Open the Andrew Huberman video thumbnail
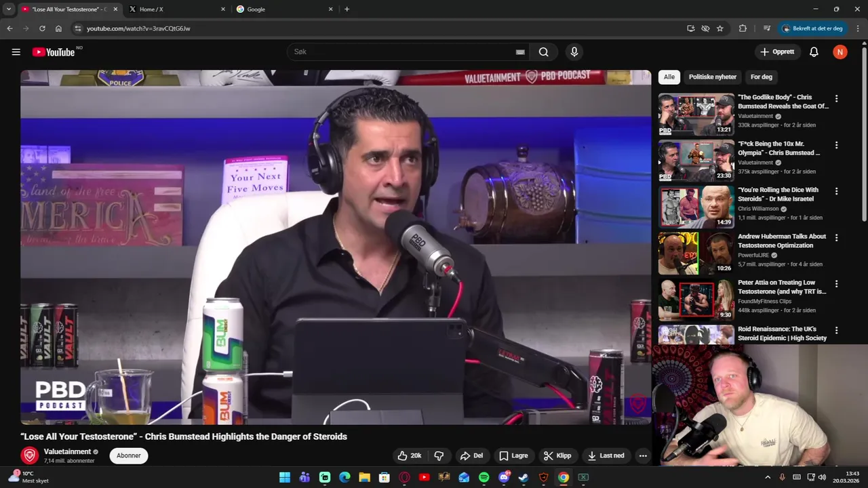 [x=696, y=253]
